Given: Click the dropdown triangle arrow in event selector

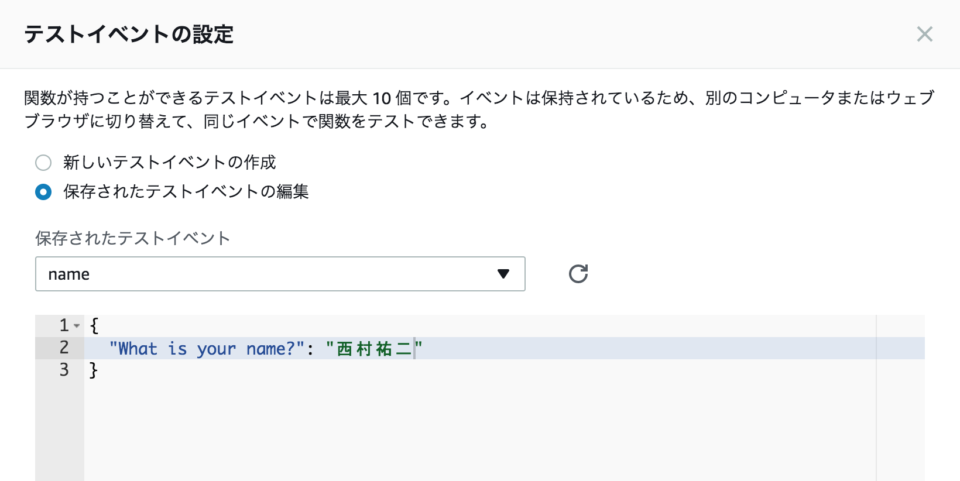Looking at the screenshot, I should [503, 274].
